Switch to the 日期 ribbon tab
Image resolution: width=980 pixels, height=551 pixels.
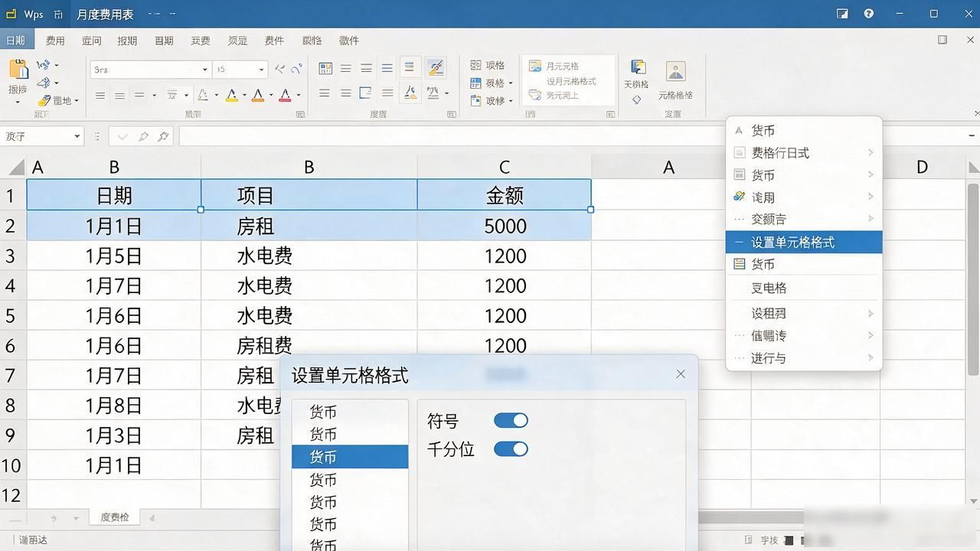15,41
